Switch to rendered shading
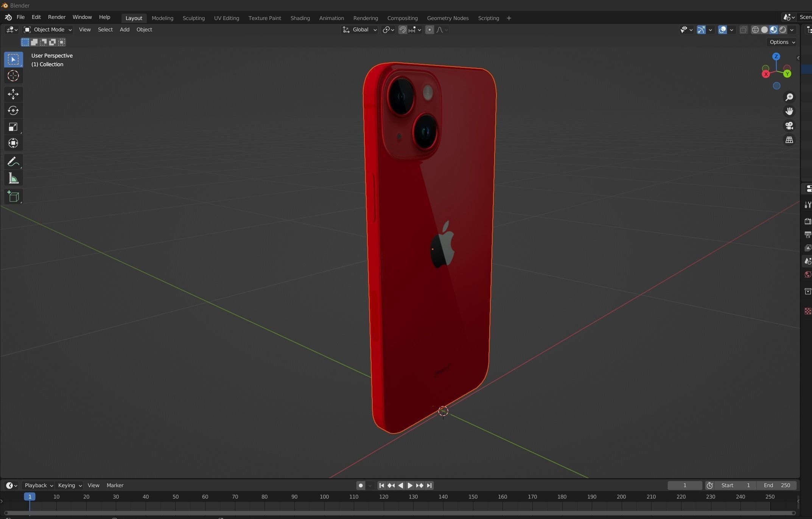 tap(783, 30)
